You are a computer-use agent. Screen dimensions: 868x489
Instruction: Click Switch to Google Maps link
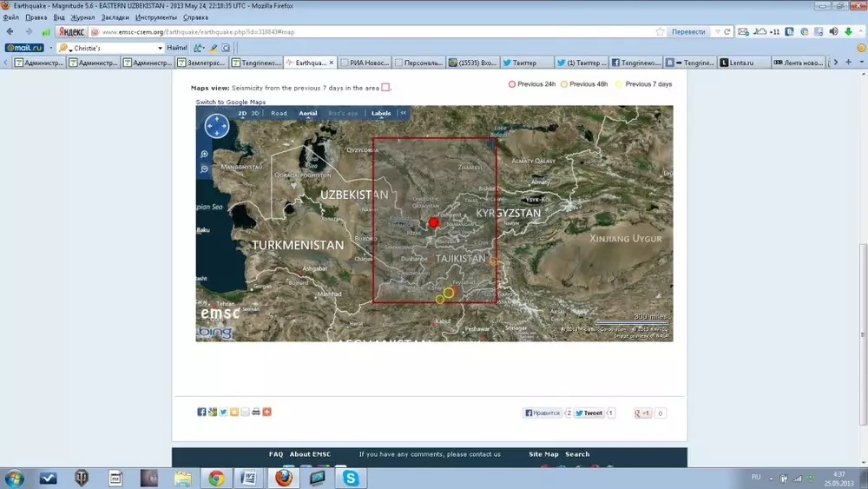230,102
